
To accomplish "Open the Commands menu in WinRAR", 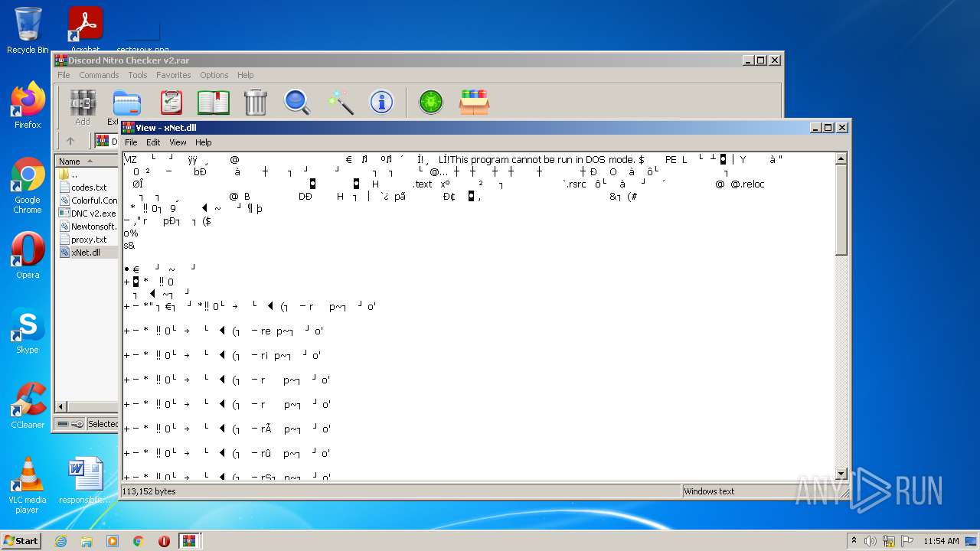I will click(x=99, y=75).
